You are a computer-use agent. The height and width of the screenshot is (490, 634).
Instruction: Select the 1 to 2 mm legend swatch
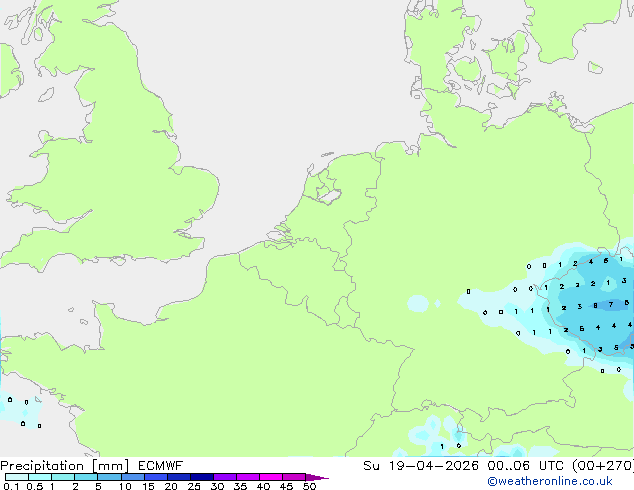coord(63,477)
